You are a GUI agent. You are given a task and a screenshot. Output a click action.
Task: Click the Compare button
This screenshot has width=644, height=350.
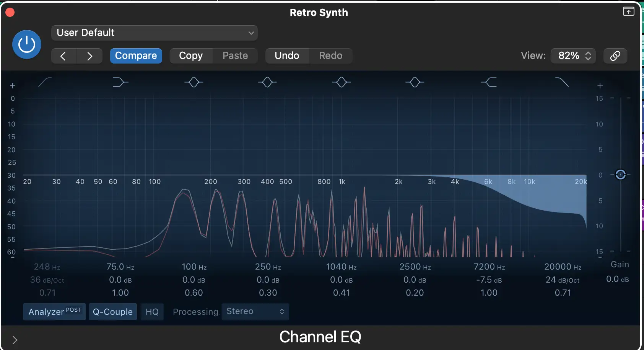coord(136,56)
